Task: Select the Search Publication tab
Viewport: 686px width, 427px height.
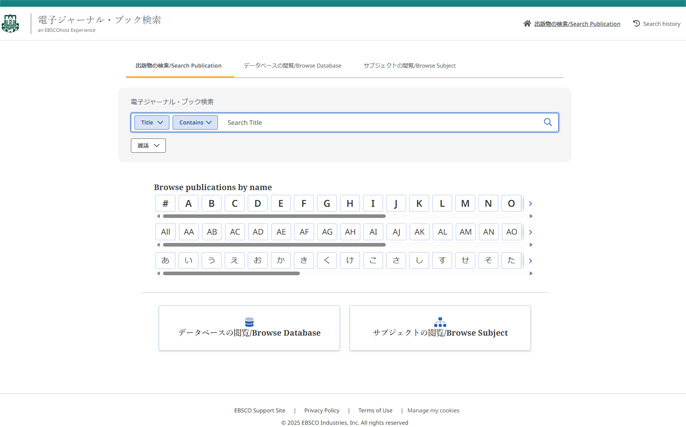Action: click(x=178, y=66)
